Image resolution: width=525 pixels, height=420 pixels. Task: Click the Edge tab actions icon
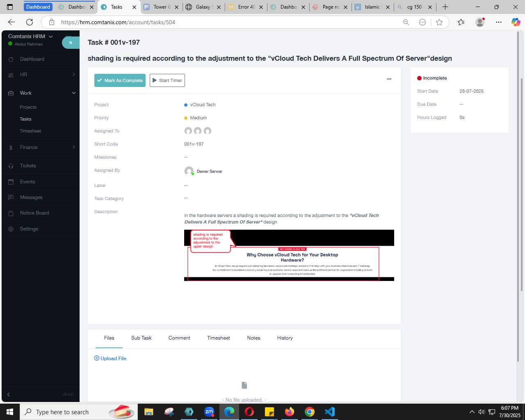(x=10, y=7)
